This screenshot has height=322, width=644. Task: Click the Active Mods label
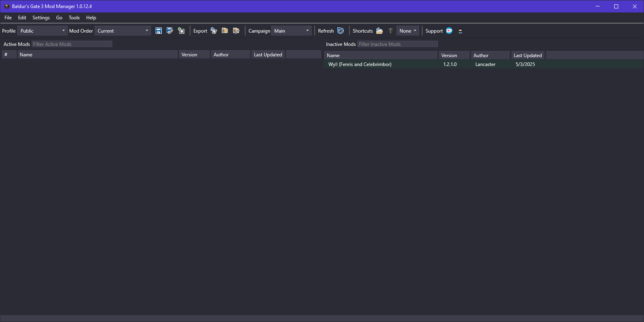17,44
